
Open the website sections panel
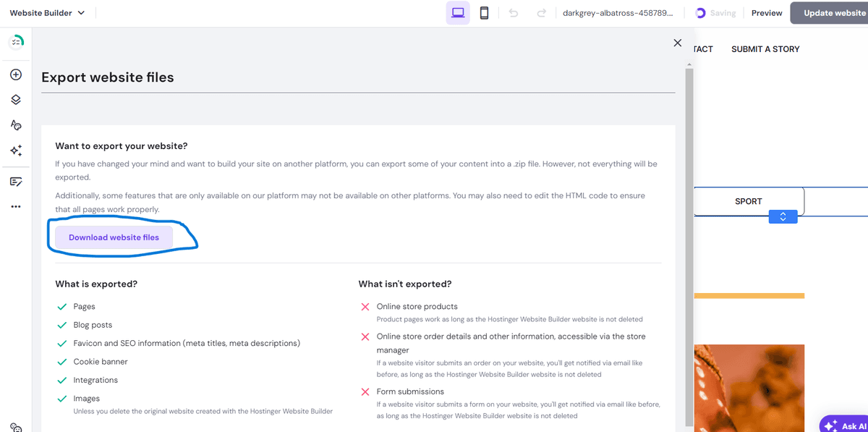click(16, 99)
